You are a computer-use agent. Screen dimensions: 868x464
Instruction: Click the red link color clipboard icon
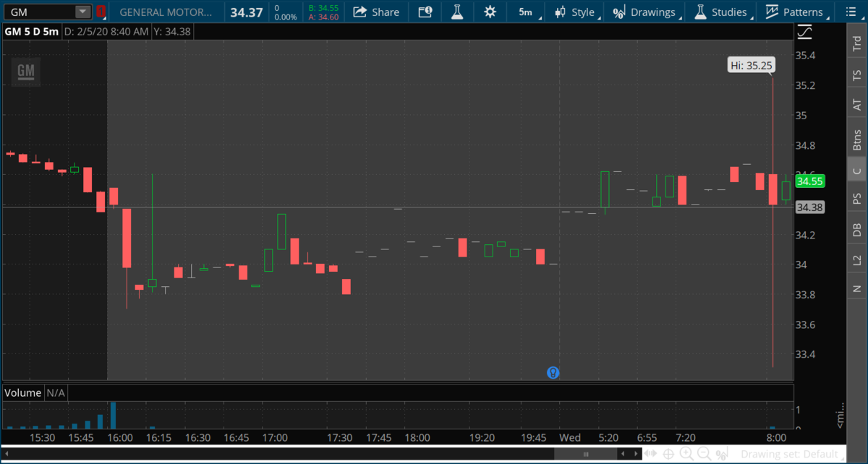point(101,12)
